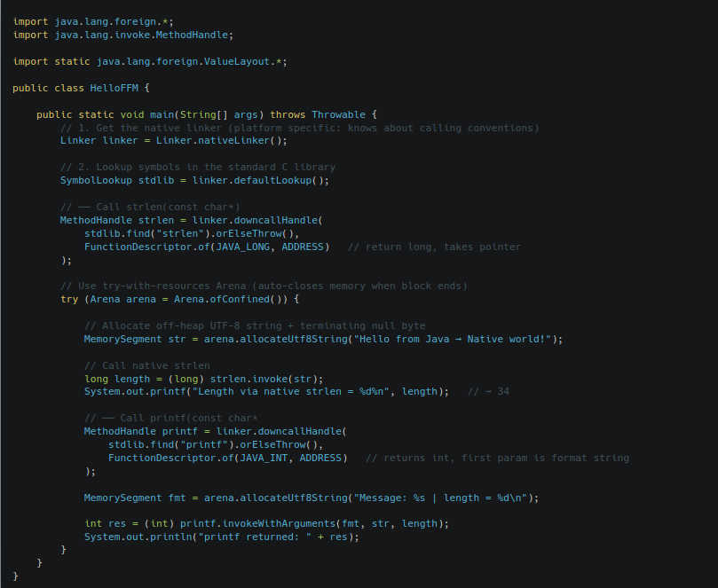
Task: Click the 'stdlib.find("strlen").orElseThrow(),' line
Action: 192,234
